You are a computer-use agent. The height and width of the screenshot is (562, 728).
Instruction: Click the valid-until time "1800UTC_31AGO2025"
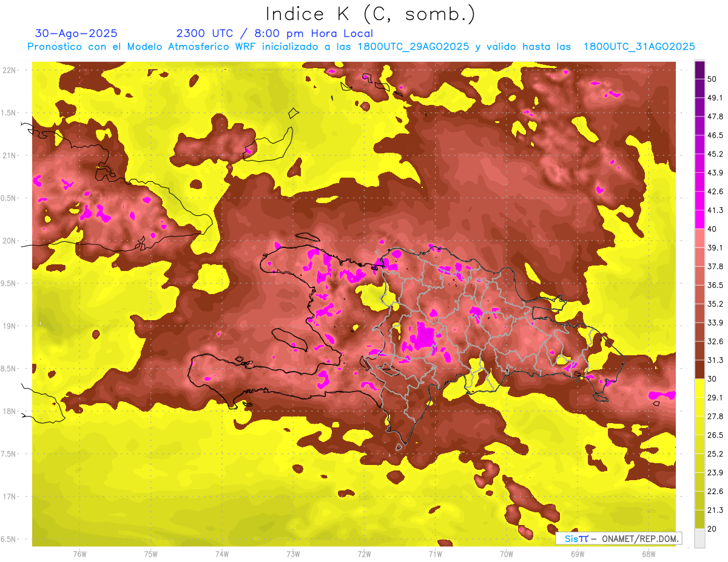click(639, 47)
